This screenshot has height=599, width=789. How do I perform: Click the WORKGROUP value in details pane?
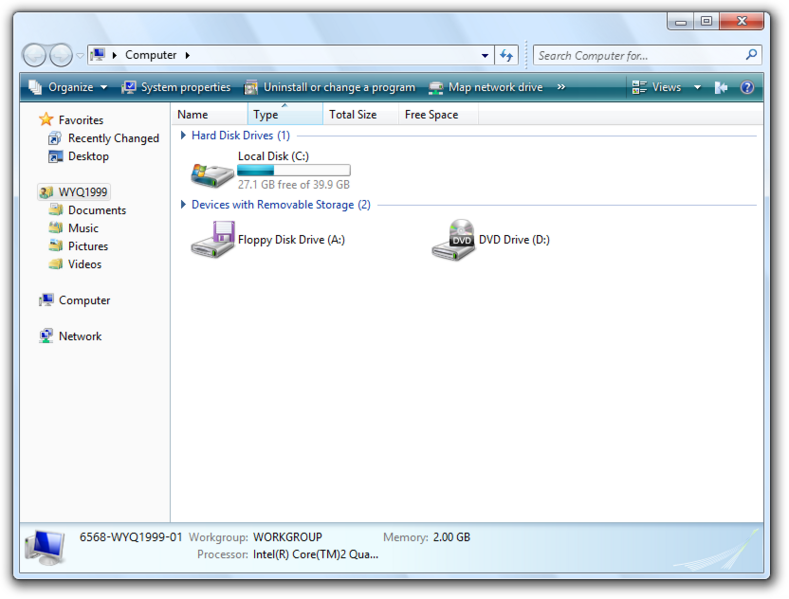coord(287,537)
